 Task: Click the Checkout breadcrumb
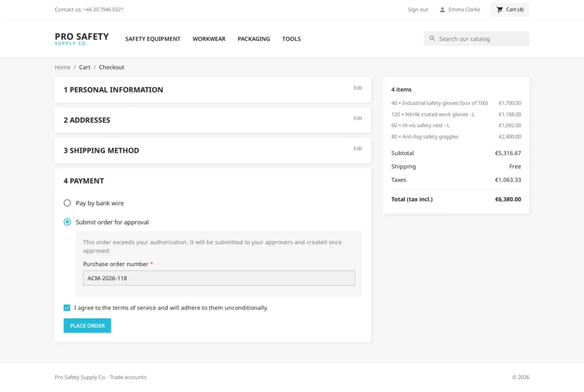click(111, 67)
